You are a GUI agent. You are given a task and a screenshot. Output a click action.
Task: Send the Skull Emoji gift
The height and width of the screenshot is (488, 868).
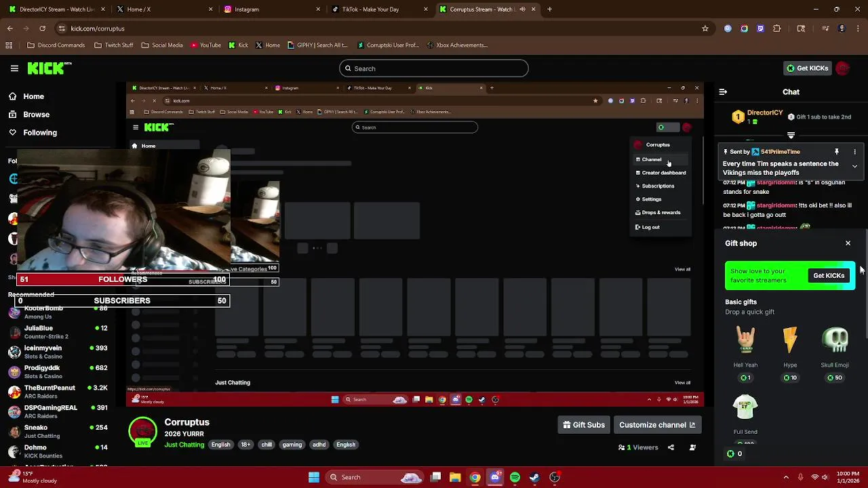(x=835, y=352)
